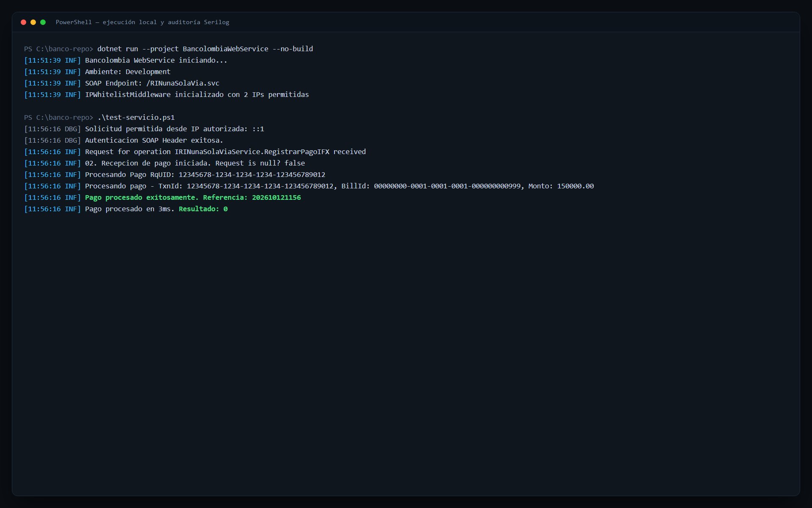Screen dimensions: 812x508
Task: Click the green 'Pago procesado exitosamente' message
Action: 142,197
